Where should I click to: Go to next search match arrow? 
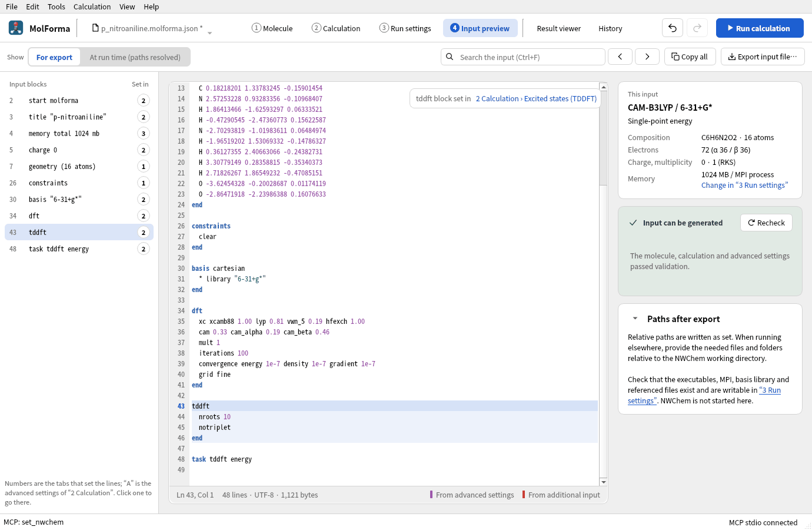tap(647, 57)
